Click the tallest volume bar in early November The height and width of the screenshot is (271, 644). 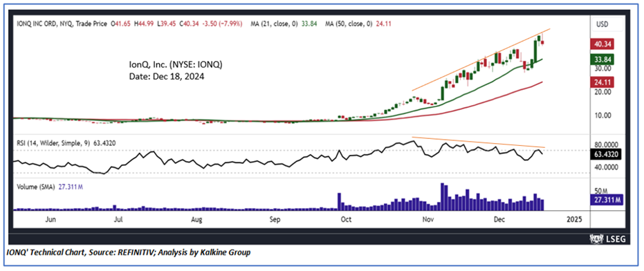[x=442, y=196]
